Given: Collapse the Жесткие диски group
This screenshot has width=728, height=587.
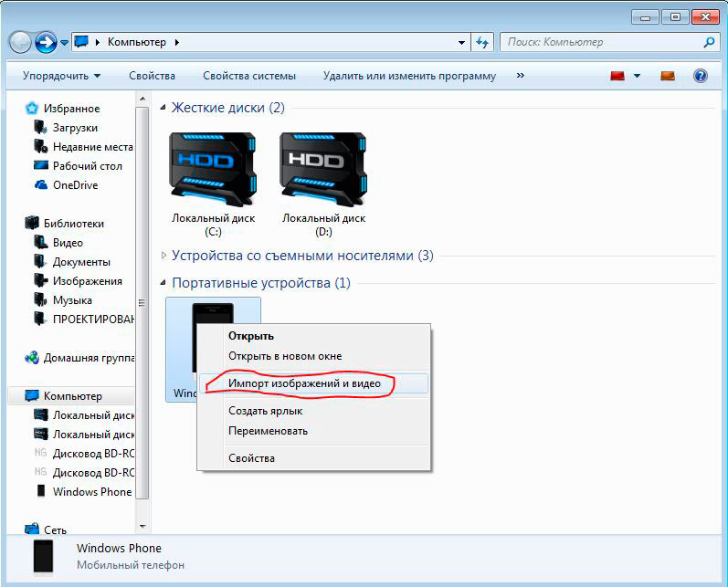Looking at the screenshot, I should pos(164,108).
